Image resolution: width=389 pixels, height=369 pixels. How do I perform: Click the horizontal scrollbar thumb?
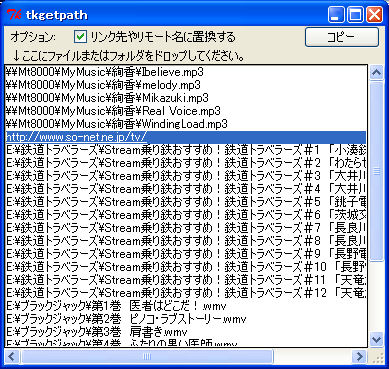[147, 357]
